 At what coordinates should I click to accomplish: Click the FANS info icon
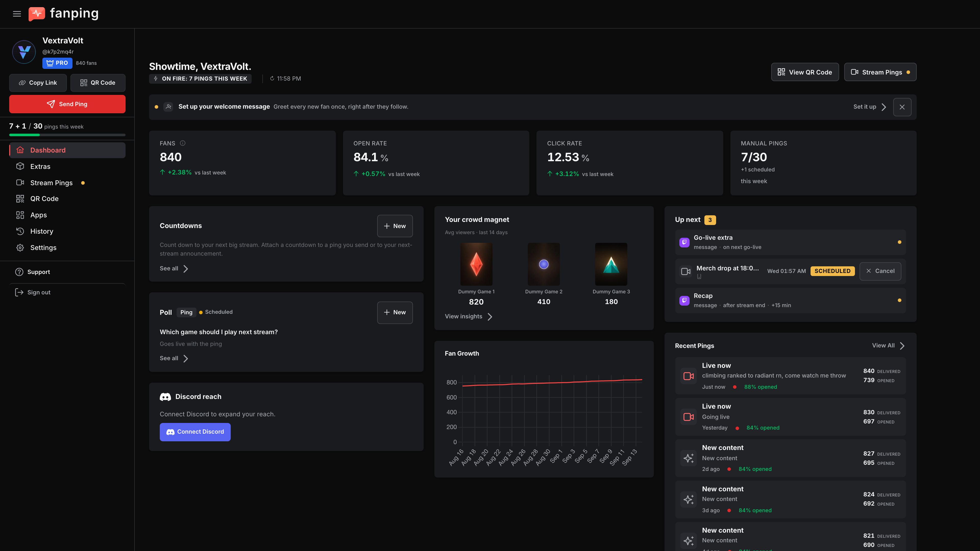[183, 143]
